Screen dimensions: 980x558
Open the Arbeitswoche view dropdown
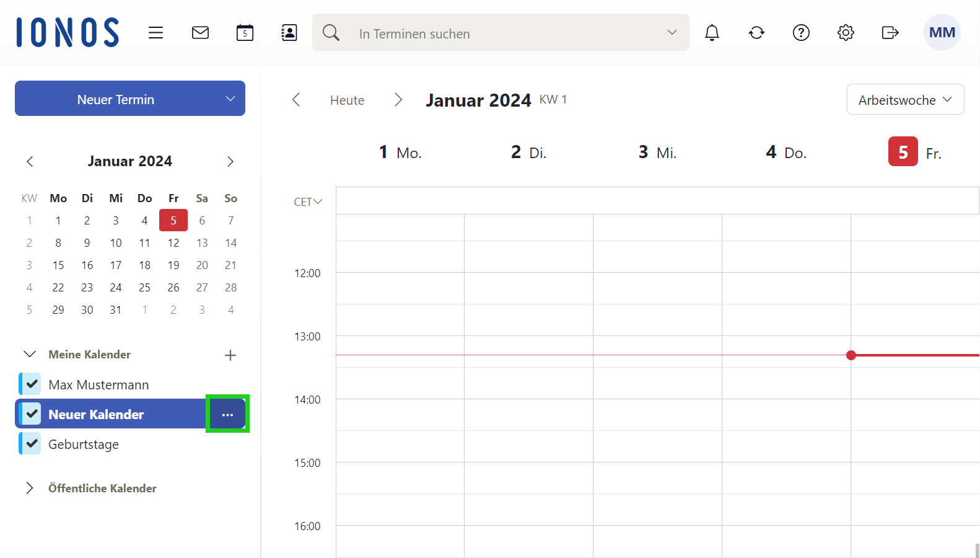pos(905,100)
